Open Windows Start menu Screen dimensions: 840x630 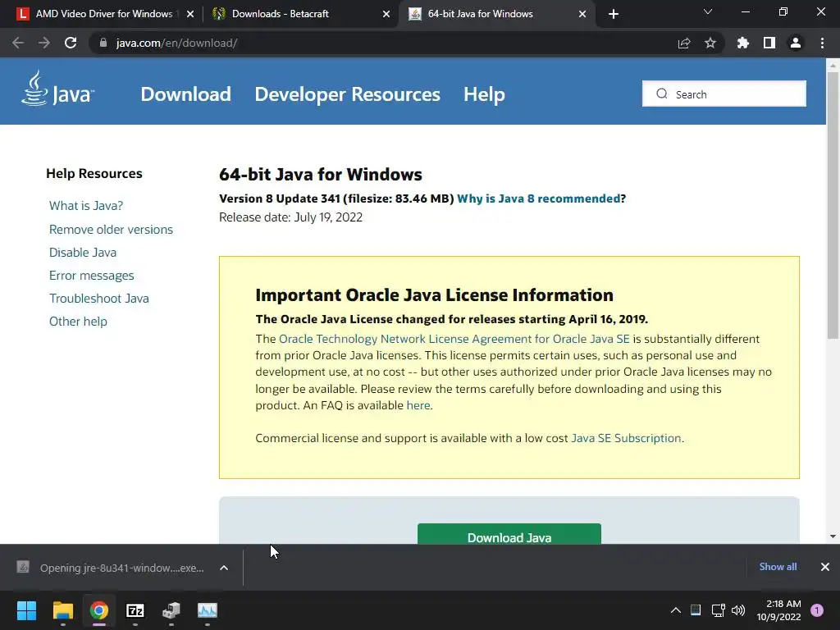[26, 610]
